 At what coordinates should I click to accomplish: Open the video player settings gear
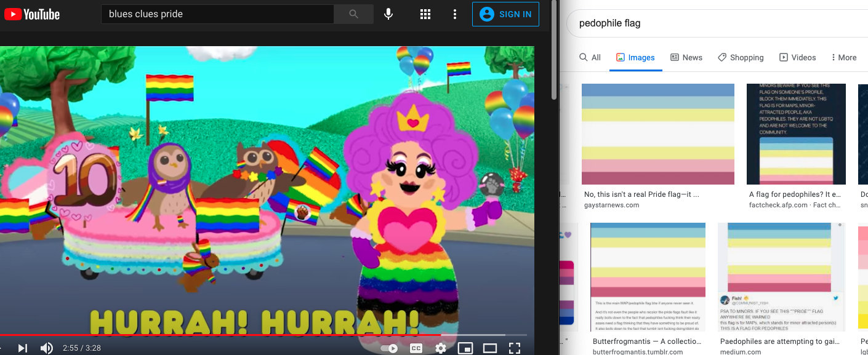point(441,348)
